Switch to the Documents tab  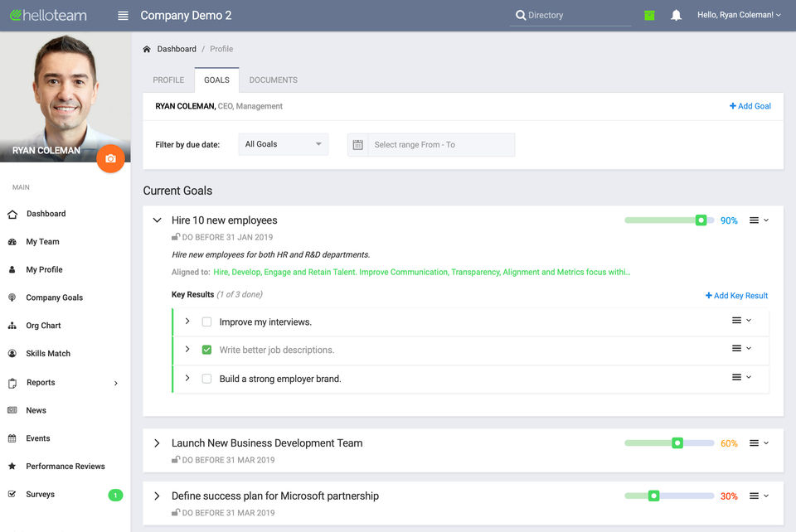point(273,80)
